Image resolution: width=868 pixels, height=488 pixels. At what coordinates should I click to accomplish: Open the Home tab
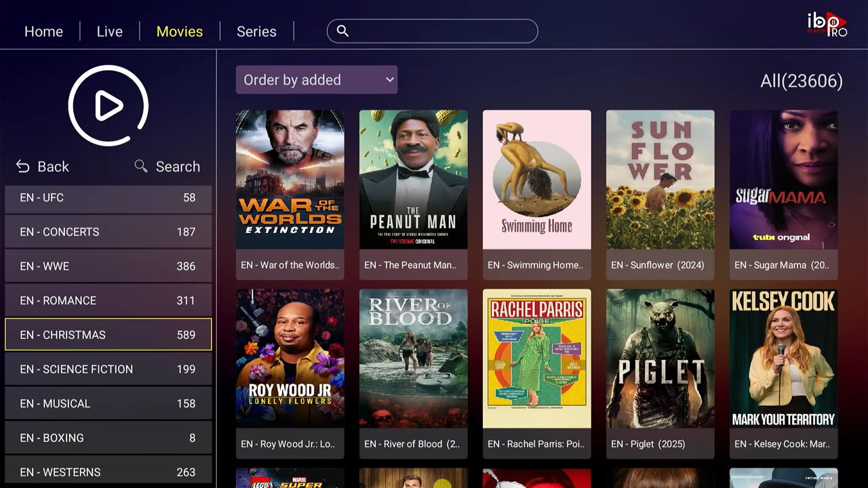(43, 31)
